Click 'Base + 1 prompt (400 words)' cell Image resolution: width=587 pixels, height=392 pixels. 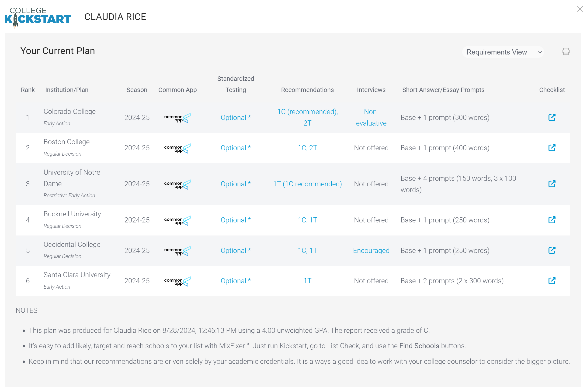point(445,148)
